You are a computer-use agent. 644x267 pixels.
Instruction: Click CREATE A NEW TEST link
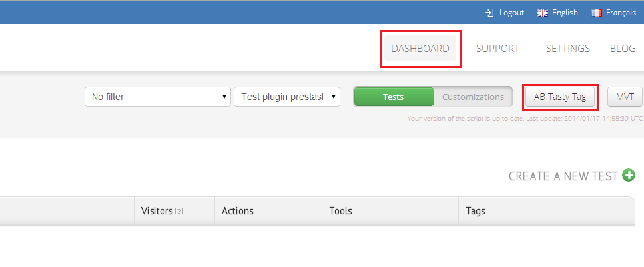pos(563,176)
